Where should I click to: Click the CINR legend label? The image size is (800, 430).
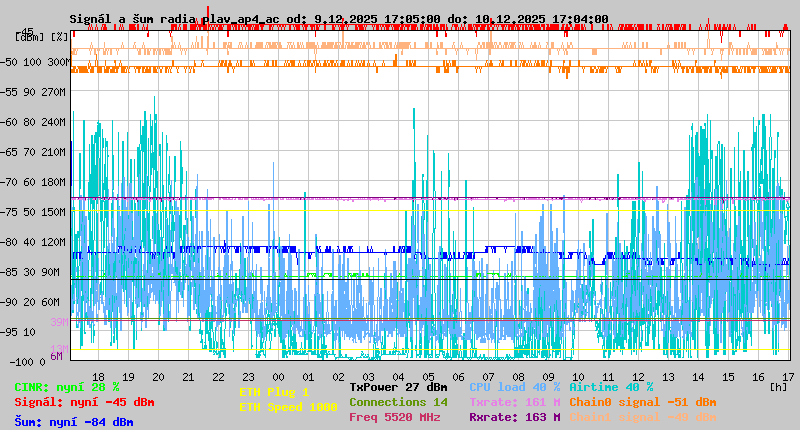click(66, 387)
